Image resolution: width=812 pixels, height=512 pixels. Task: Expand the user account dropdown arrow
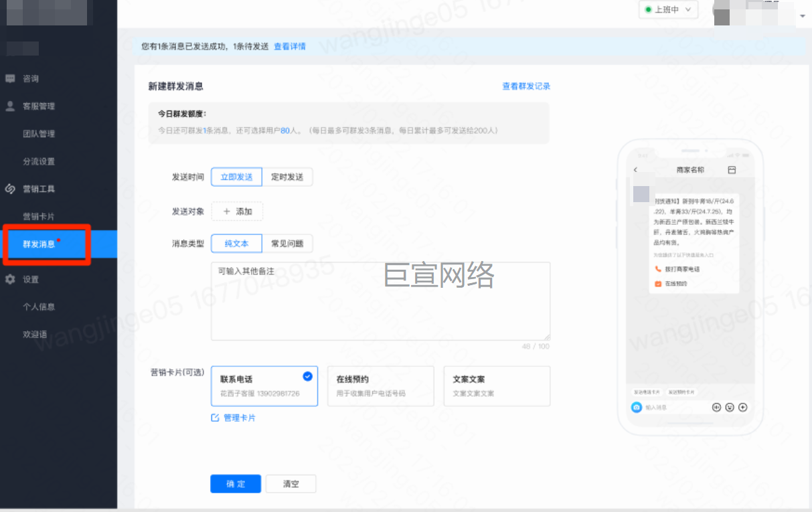(803, 15)
